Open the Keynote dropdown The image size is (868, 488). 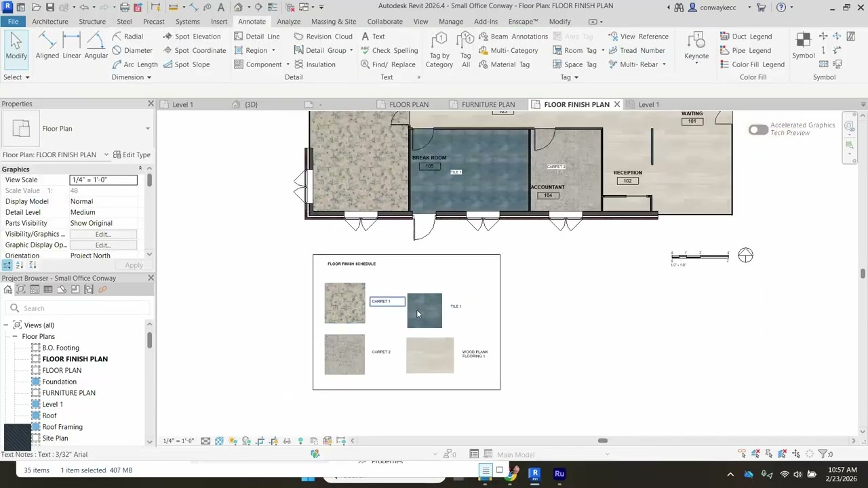[696, 64]
